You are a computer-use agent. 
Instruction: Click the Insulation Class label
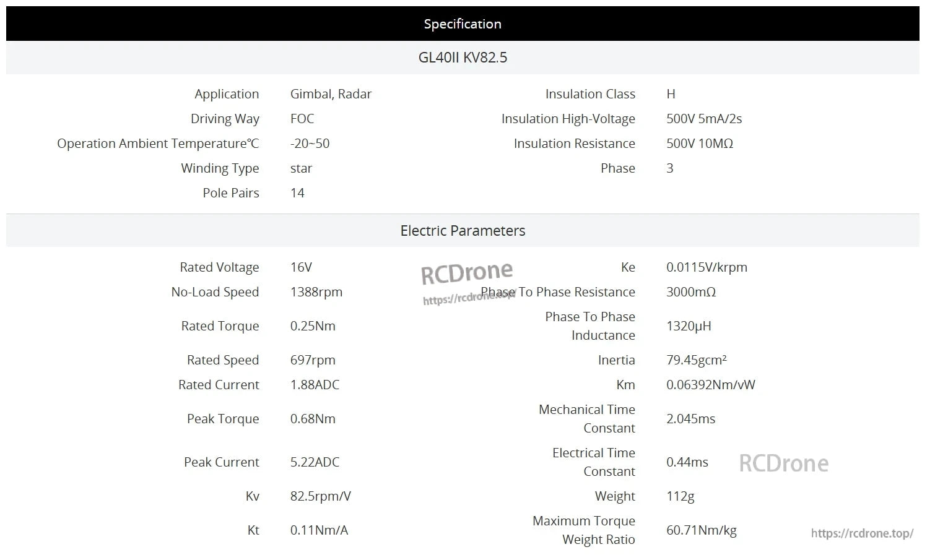(590, 94)
